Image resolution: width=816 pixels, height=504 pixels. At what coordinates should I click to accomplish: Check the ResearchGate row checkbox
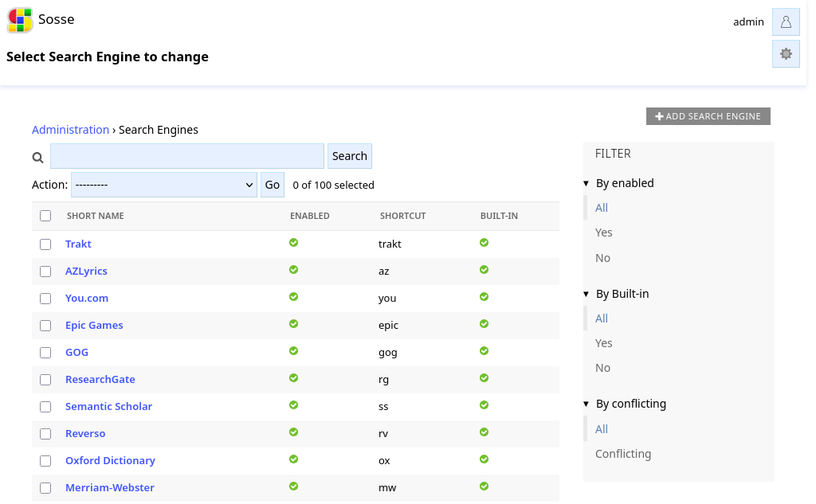pos(45,380)
